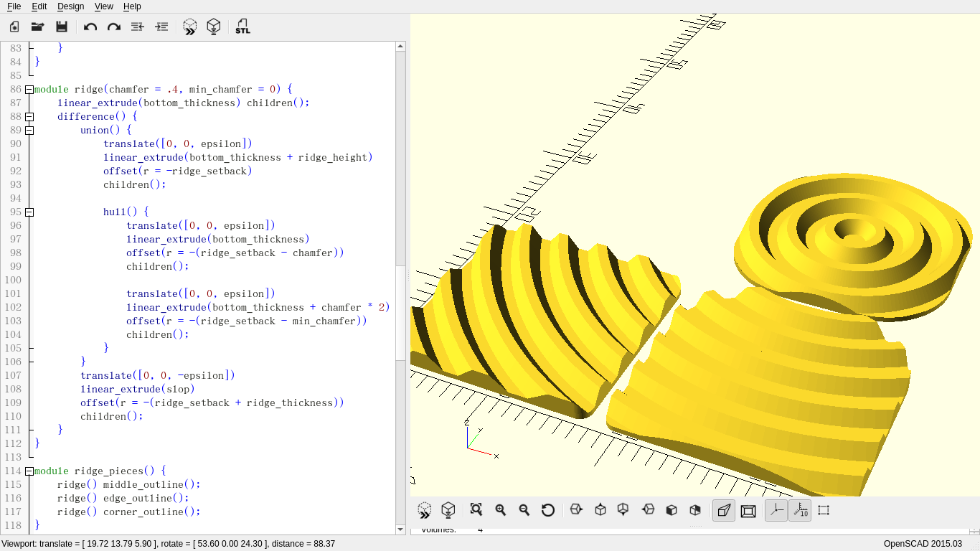Click line number 100 in gutter
Image resolution: width=980 pixels, height=551 pixels.
(x=13, y=281)
